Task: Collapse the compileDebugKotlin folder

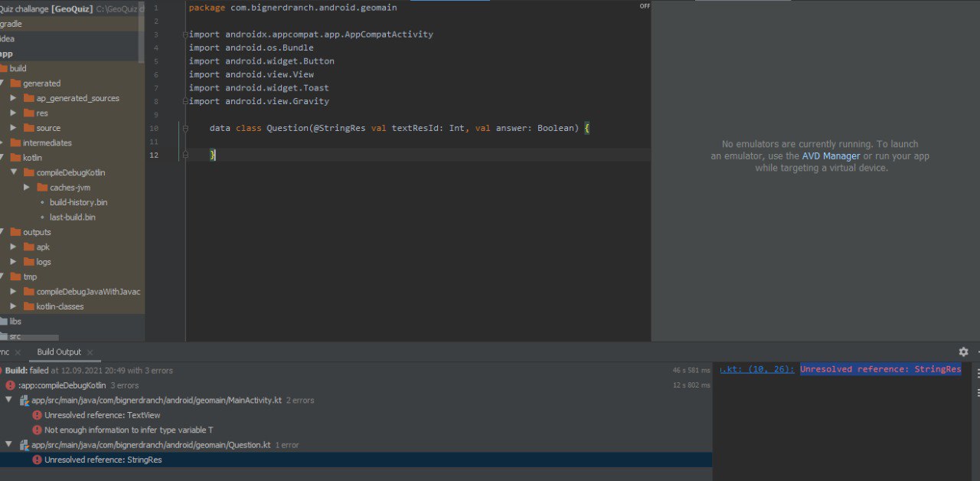Action: coord(14,172)
